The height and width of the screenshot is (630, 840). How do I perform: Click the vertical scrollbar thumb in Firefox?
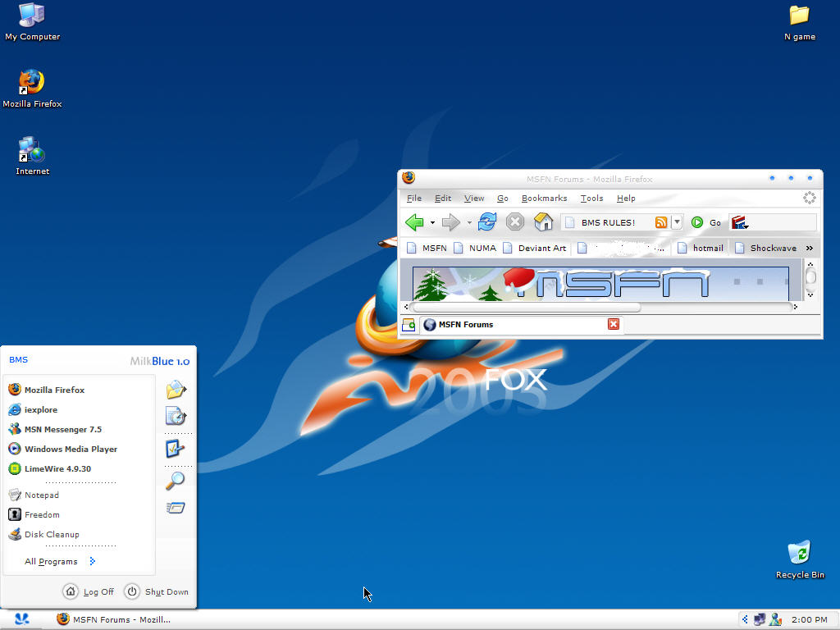810,277
